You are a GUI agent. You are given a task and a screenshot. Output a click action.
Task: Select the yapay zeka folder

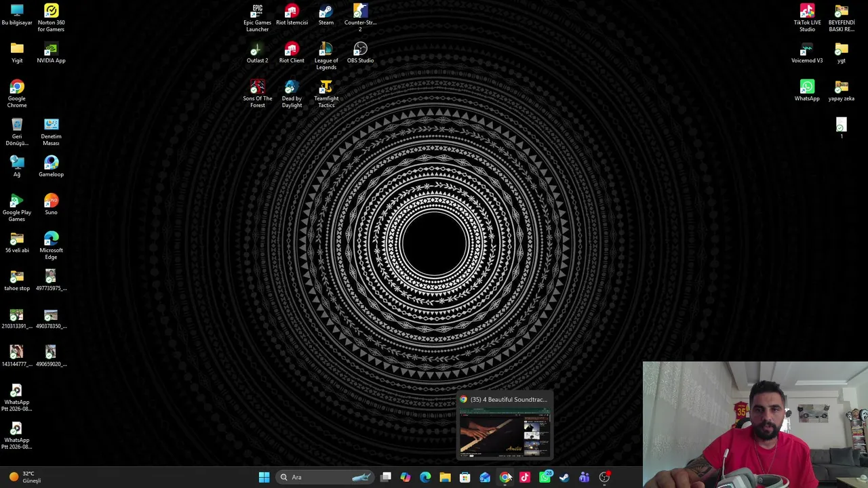(842, 91)
